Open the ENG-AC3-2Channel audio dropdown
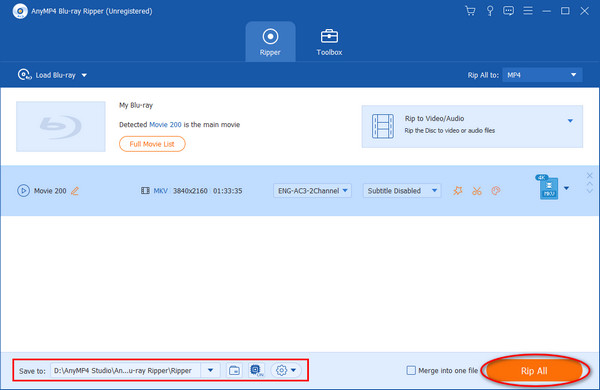 312,191
